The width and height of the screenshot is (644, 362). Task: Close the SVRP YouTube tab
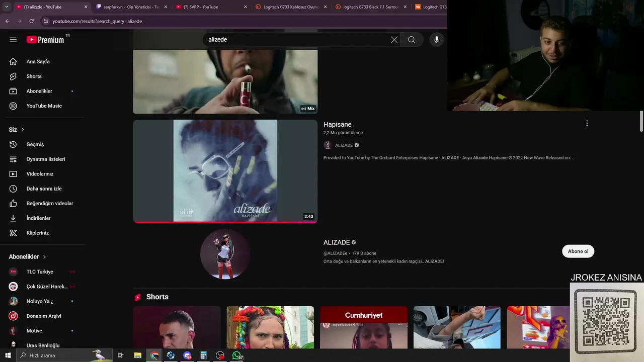tap(246, 7)
